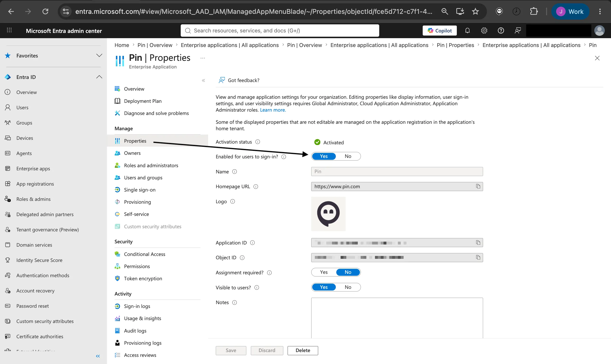Screen dimensions: 611x364
Task: Show info tooltip for Name field
Action: [x=235, y=172]
